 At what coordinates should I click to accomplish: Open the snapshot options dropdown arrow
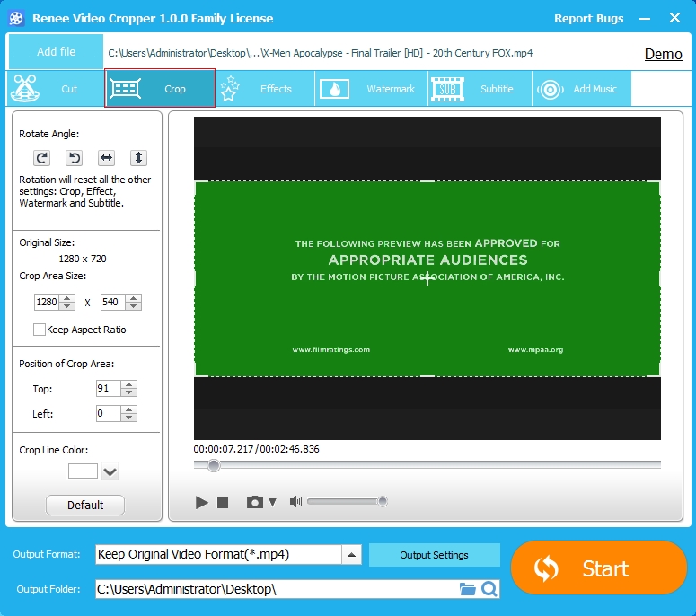273,502
